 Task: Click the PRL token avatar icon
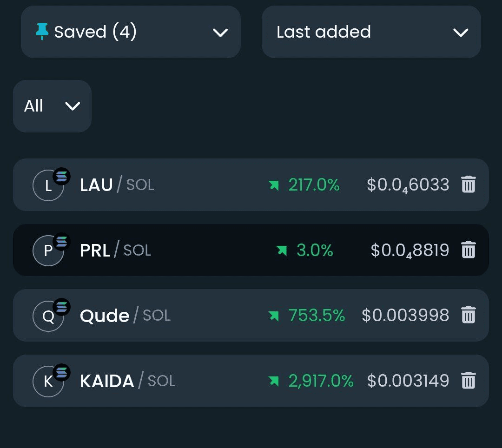point(48,251)
